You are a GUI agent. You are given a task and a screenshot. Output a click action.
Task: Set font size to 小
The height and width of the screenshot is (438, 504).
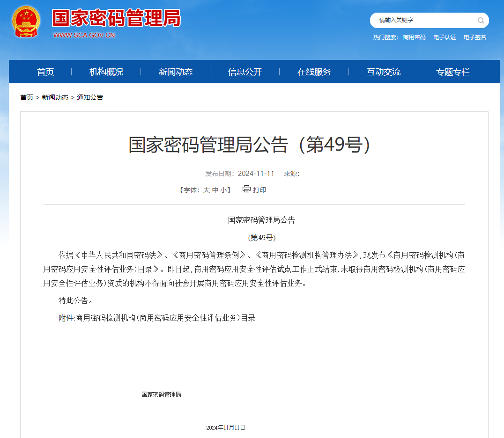[224, 190]
